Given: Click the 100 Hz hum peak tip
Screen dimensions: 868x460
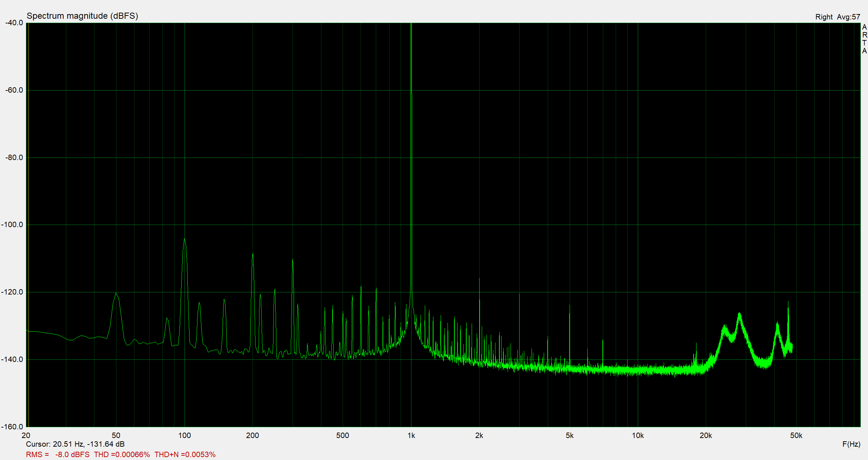Looking at the screenshot, I should pyautogui.click(x=184, y=239).
